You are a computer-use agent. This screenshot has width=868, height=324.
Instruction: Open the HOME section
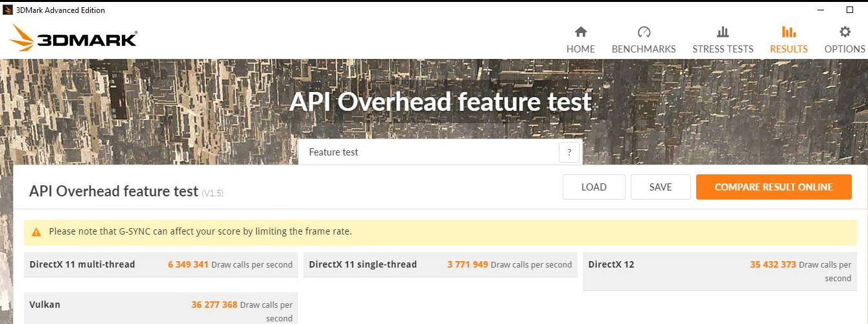580,40
